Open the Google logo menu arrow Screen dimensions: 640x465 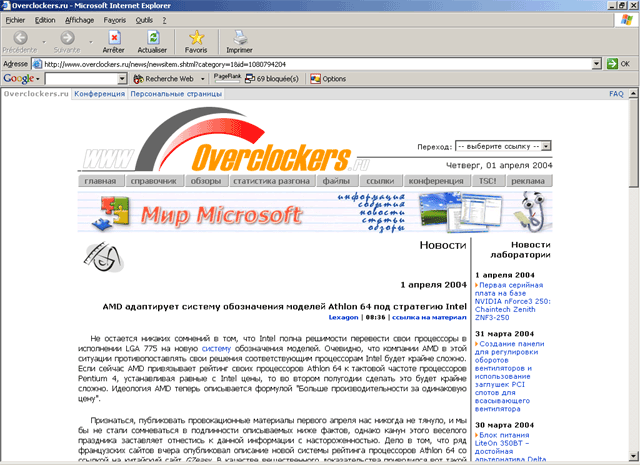point(38,79)
